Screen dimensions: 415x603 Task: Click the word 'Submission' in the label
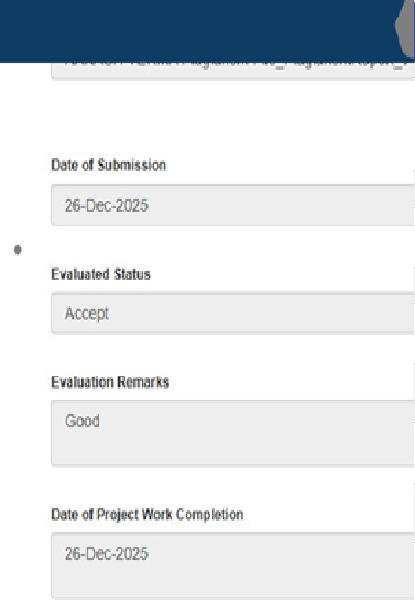(x=132, y=165)
